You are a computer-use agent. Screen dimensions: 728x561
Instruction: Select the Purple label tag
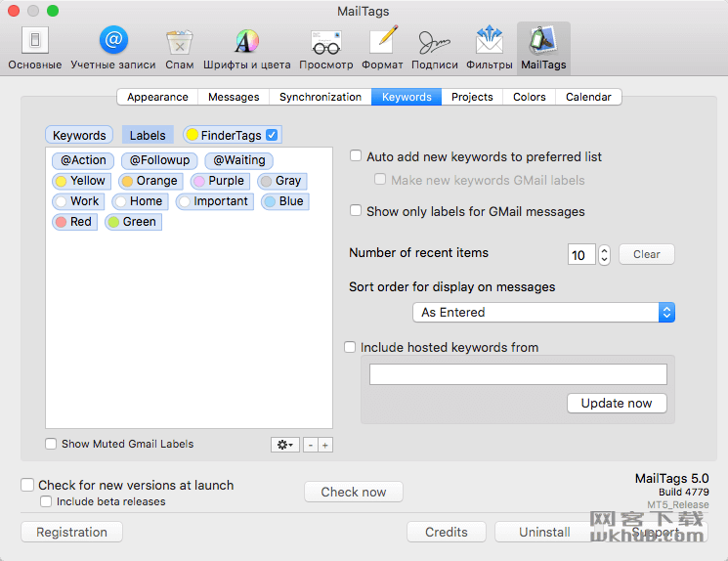221,181
